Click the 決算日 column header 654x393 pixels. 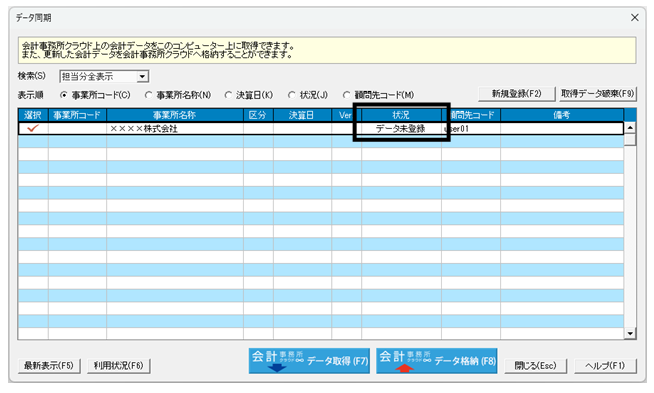(x=302, y=115)
